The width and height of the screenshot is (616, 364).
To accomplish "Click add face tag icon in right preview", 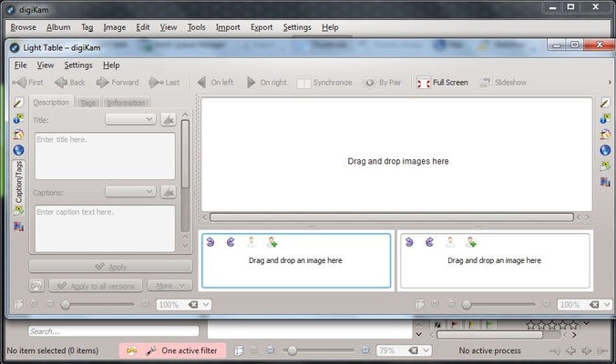I will pos(470,242).
